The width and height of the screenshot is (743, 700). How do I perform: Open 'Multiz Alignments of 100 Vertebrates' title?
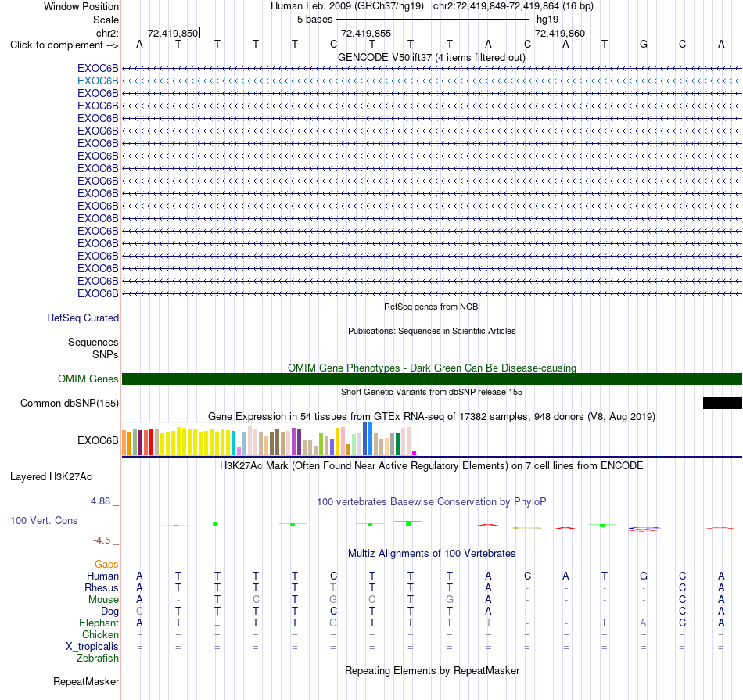click(432, 554)
